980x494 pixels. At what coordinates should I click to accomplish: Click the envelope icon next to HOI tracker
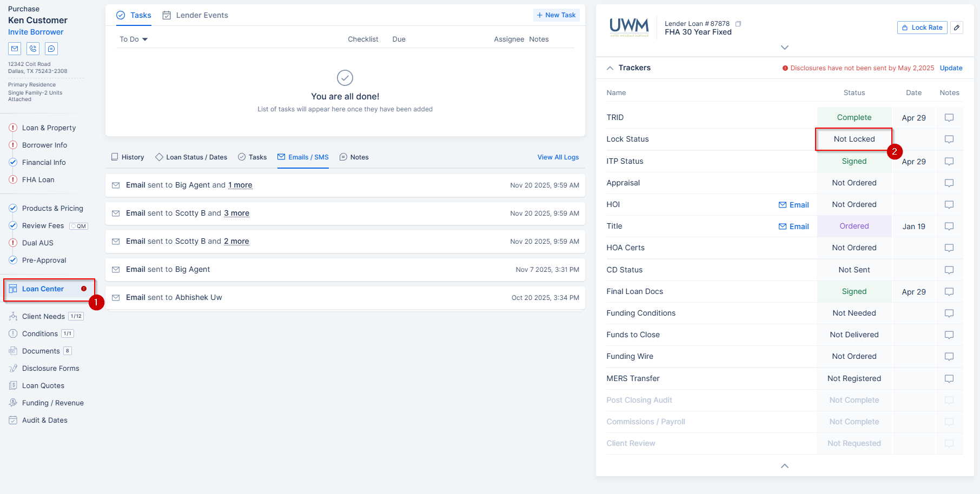pos(782,205)
